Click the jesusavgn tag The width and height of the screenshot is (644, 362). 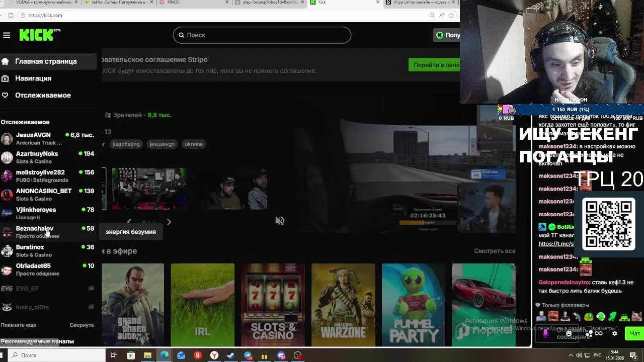[162, 144]
